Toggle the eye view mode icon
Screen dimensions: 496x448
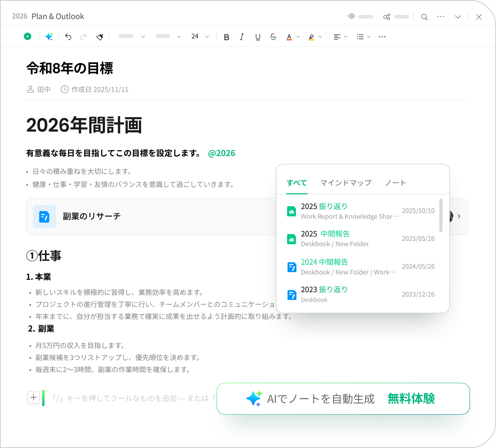click(352, 16)
